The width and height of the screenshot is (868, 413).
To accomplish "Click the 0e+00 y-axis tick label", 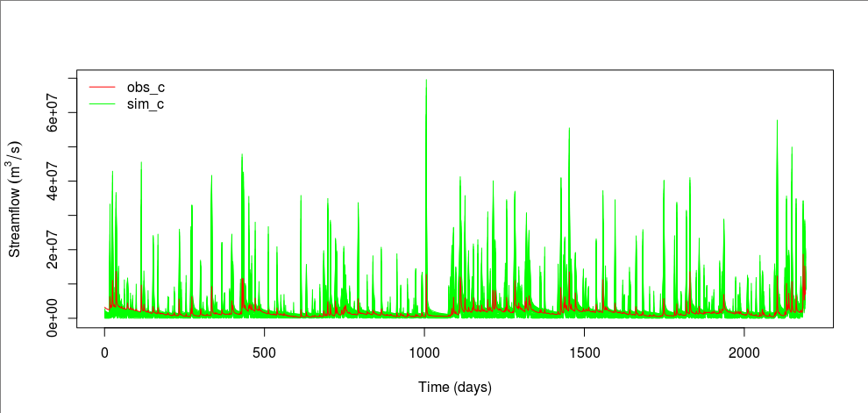I will 53,317.
